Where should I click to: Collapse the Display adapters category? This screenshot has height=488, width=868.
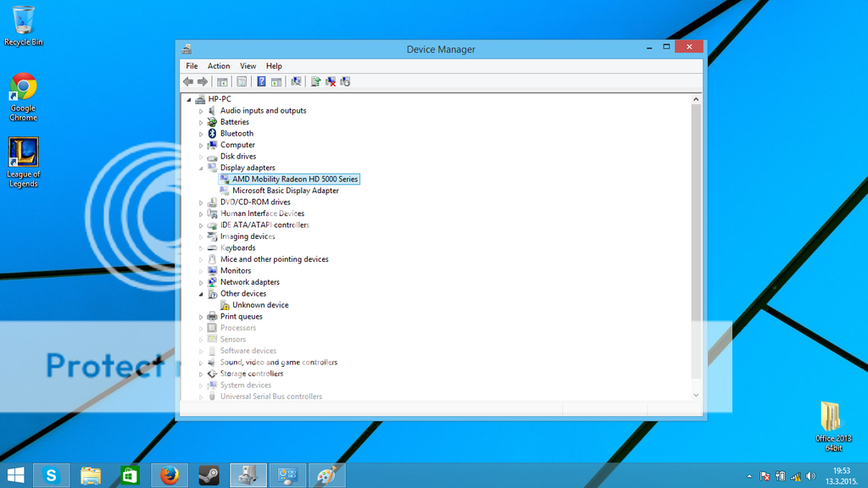199,168
